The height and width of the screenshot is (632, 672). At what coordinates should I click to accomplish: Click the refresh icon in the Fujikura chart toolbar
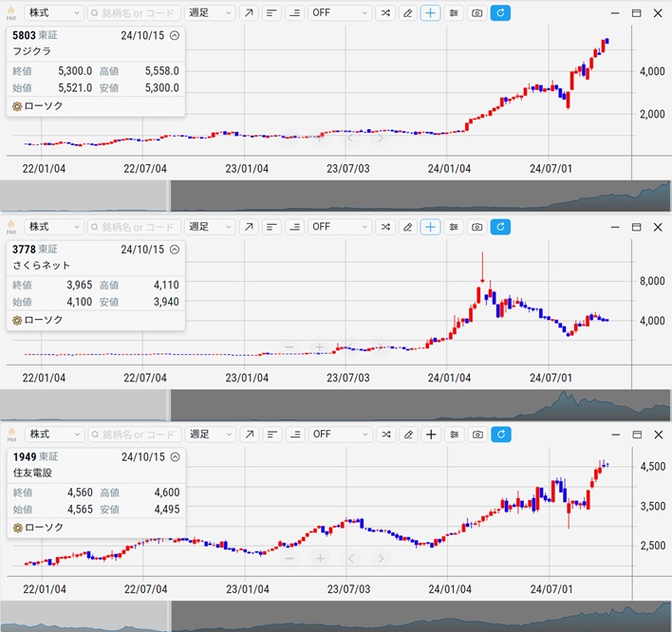click(500, 13)
